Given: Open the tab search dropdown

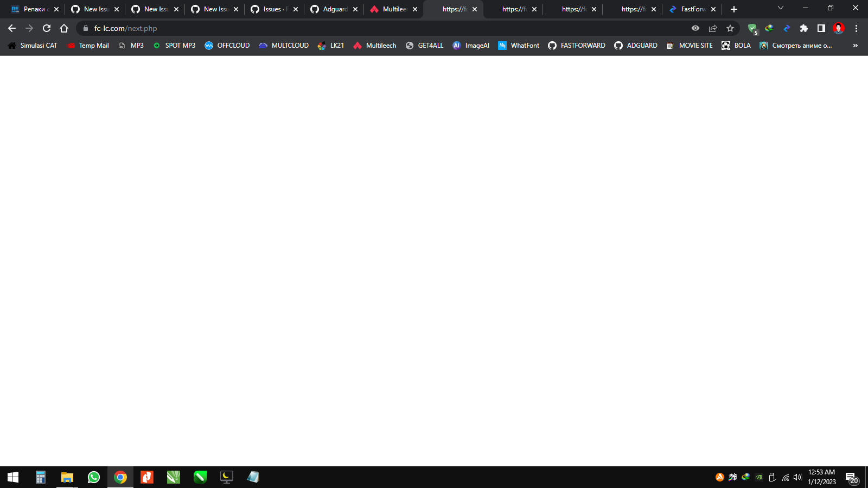Looking at the screenshot, I should [780, 8].
